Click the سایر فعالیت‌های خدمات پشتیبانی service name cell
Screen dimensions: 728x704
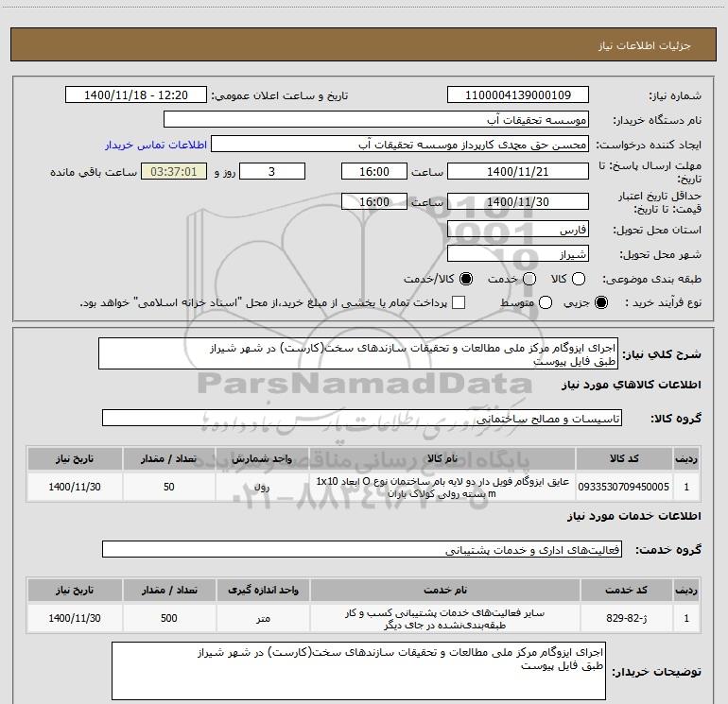444,618
